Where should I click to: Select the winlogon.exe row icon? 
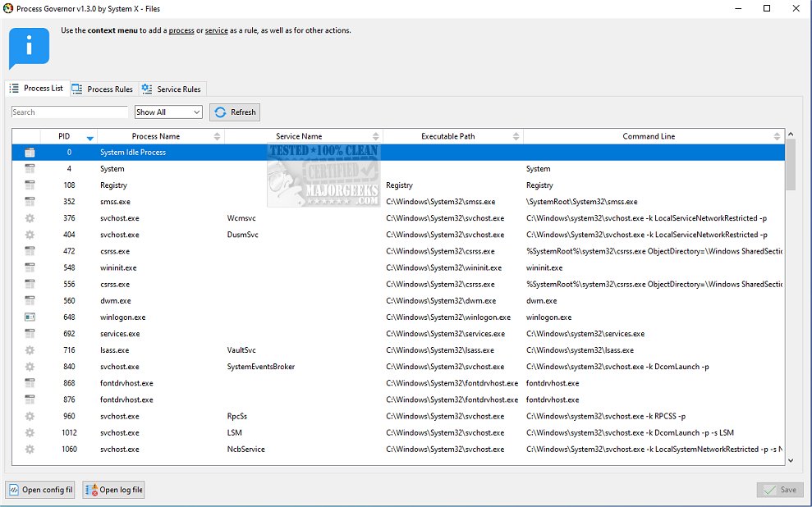click(x=30, y=317)
